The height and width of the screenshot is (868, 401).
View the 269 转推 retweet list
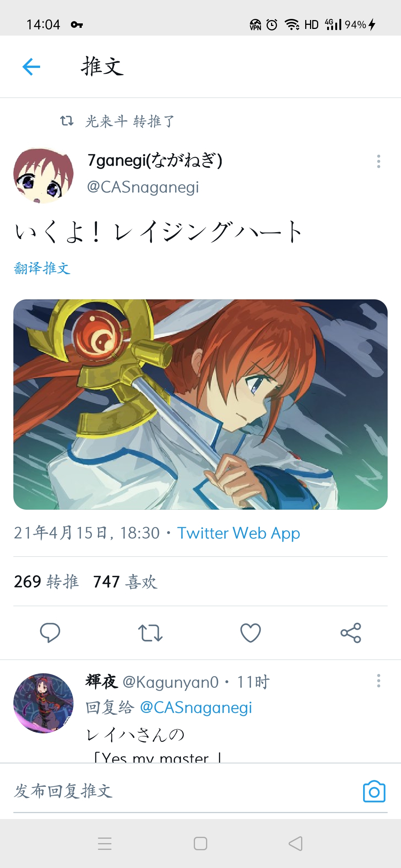(46, 582)
